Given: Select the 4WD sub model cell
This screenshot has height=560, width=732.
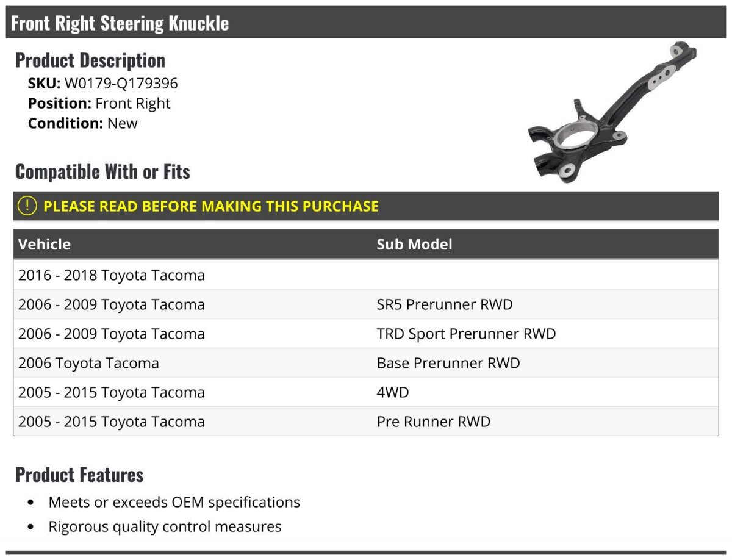Looking at the screenshot, I should (393, 392).
